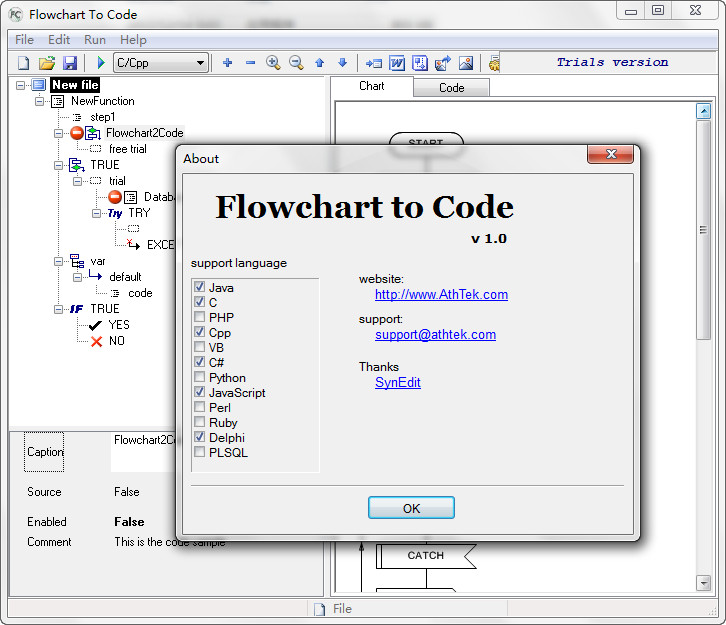Export the chart as an image
The image size is (726, 625).
pos(466,62)
